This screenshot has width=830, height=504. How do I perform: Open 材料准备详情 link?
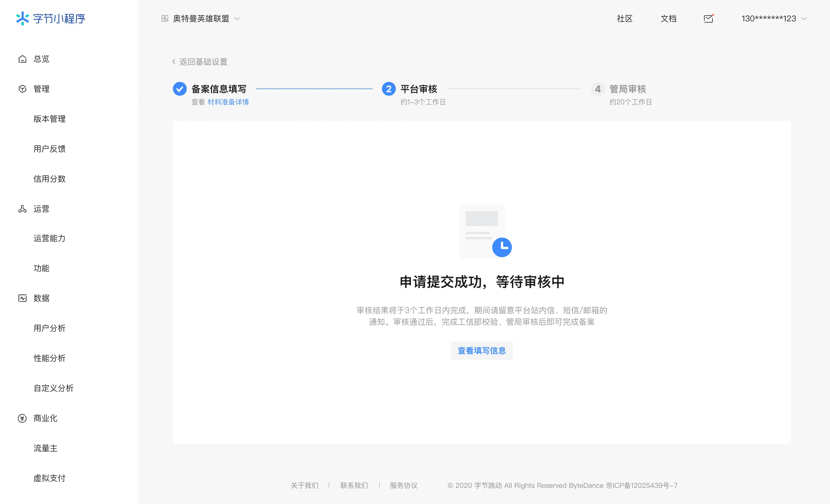click(228, 102)
